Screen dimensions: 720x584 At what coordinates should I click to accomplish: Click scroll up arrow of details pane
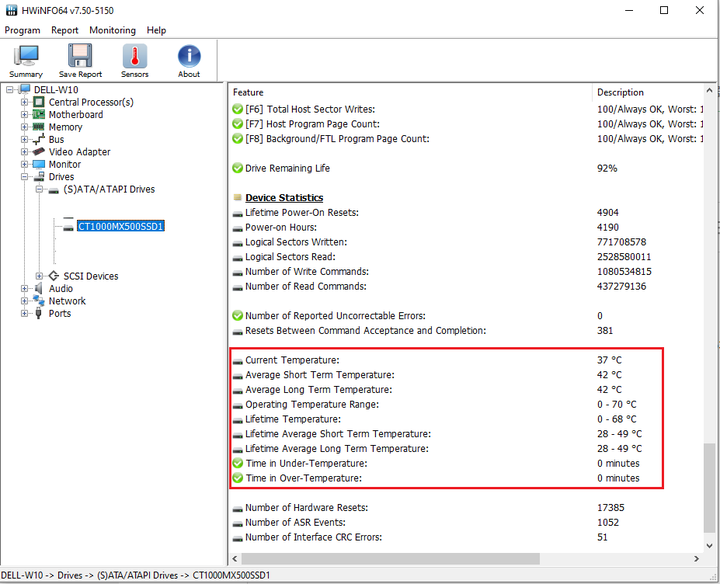click(x=709, y=90)
